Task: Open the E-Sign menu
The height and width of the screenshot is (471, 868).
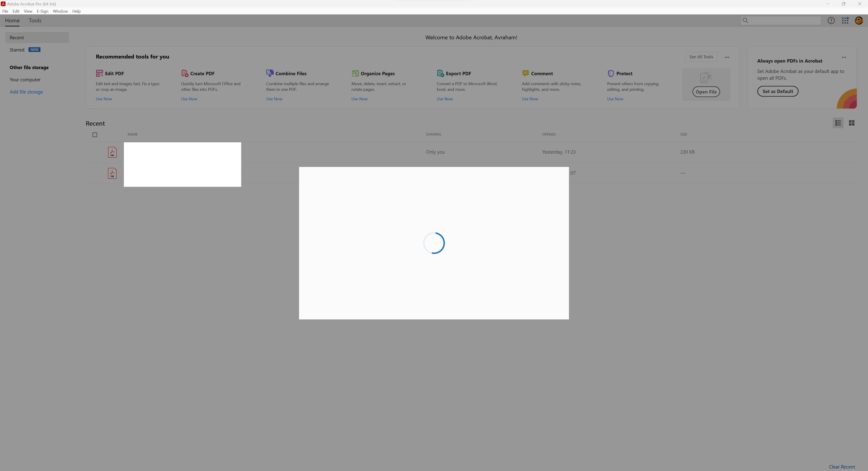Action: (42, 11)
